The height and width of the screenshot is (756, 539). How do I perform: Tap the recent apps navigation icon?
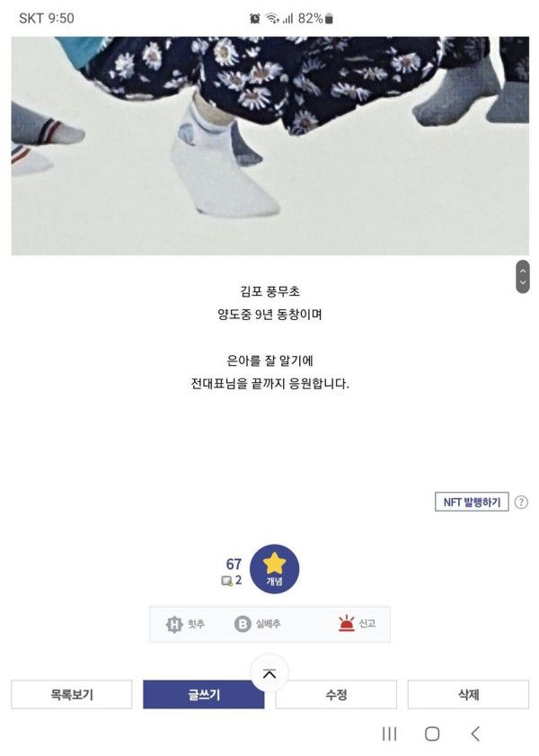point(389,734)
